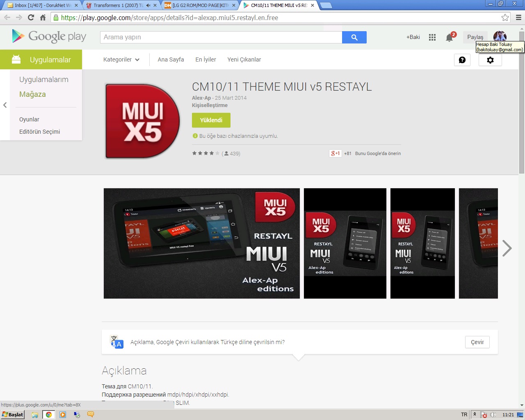Bookmark the page with the star icon
Screen dimensions: 525x420
point(505,18)
